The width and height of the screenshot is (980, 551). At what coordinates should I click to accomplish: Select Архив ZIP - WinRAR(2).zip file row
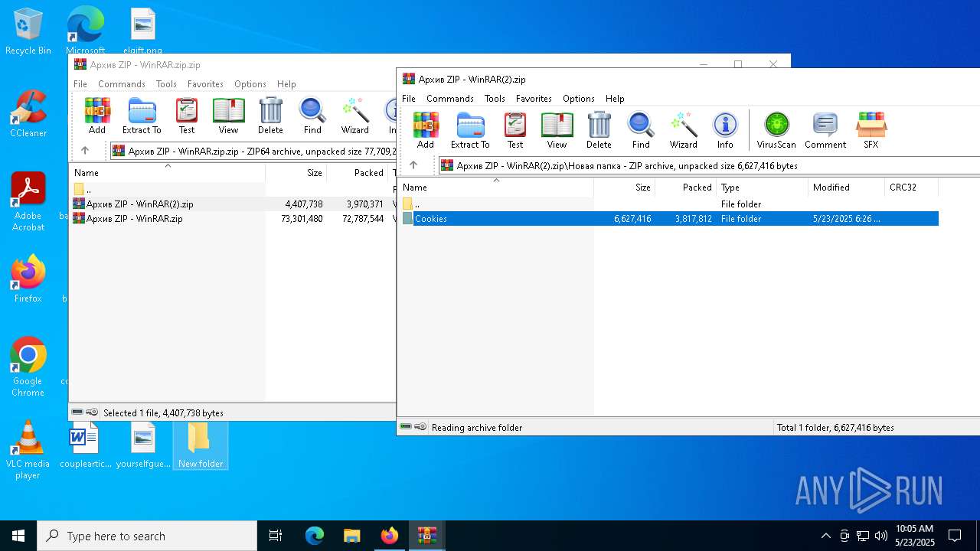point(234,204)
